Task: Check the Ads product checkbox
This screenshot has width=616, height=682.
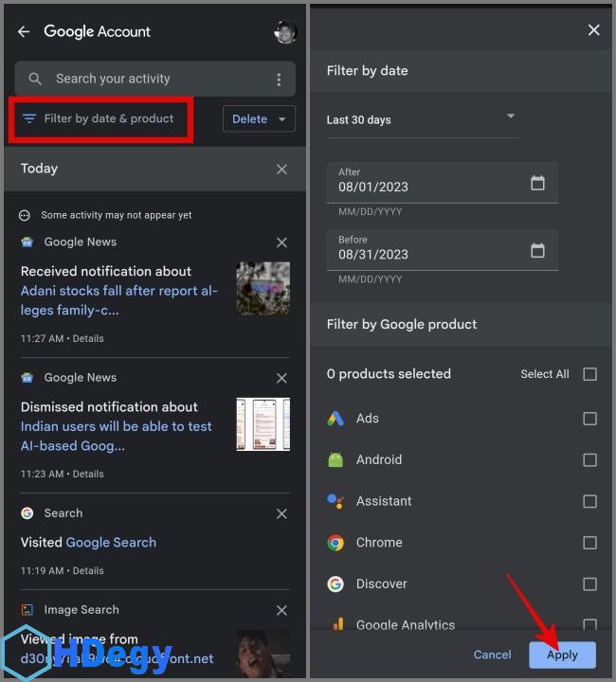Action: (x=589, y=419)
